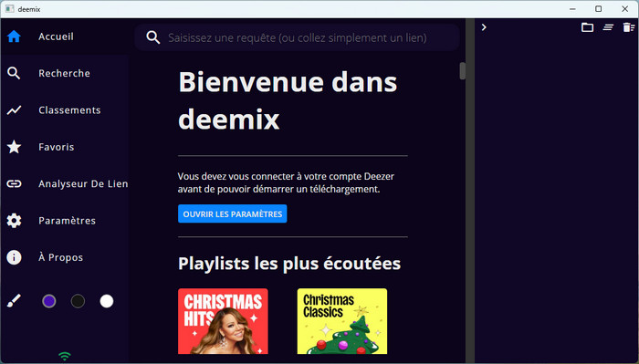Click the Accueil home icon

tap(14, 36)
